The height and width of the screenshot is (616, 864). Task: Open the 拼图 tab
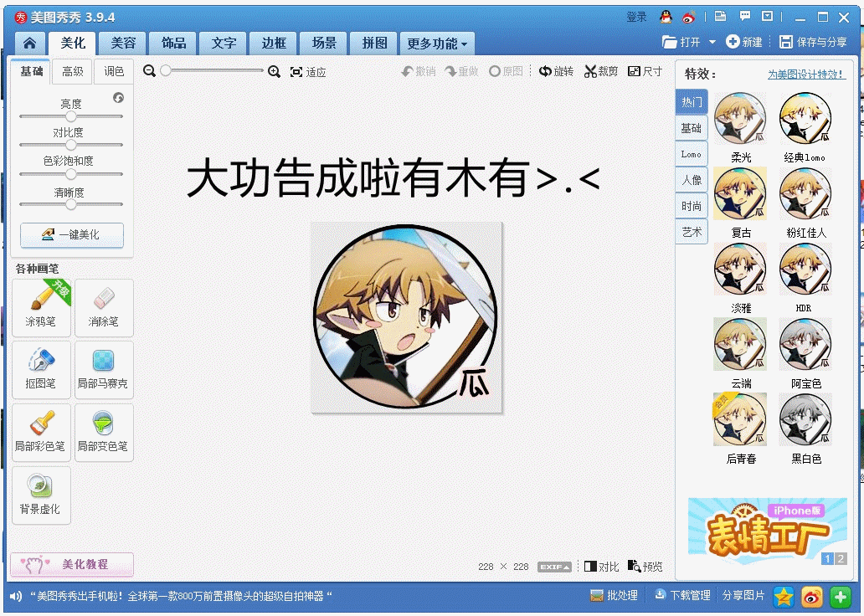[374, 43]
